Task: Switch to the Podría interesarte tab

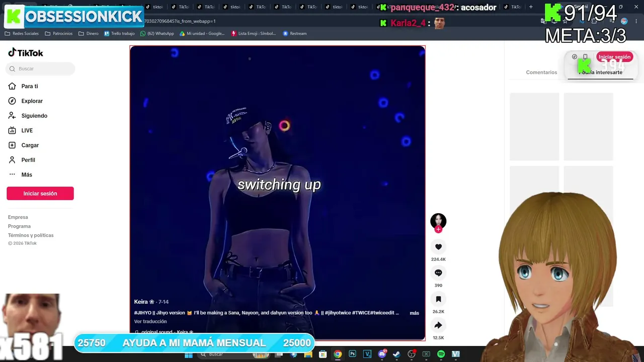Action: pos(601,72)
